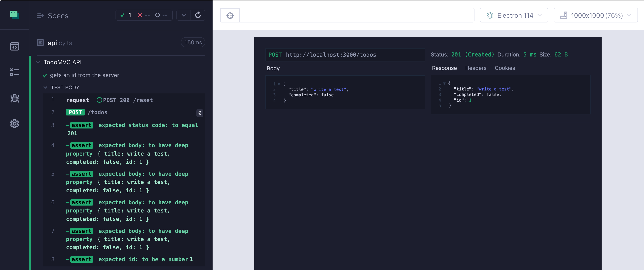
Task: Collapse the TodoMVC API suite
Action: click(38, 62)
